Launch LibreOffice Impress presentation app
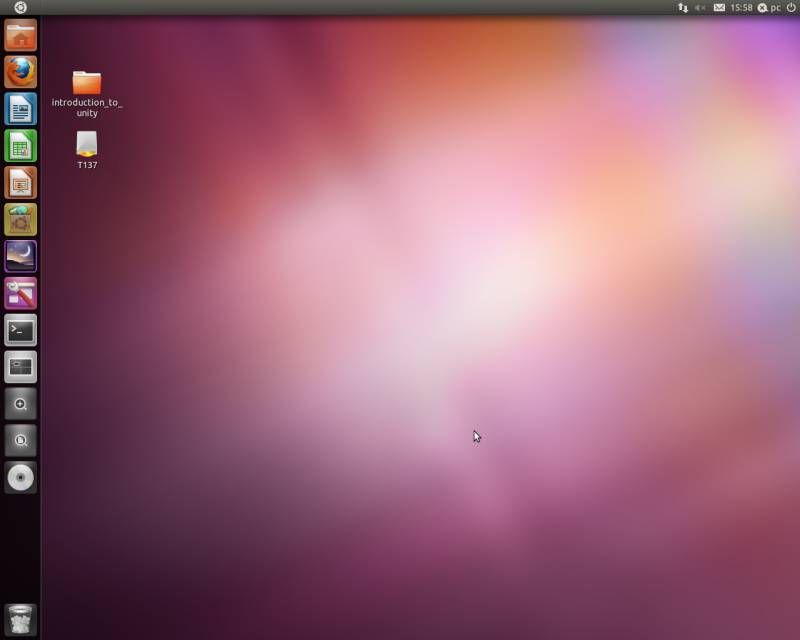Image resolution: width=800 pixels, height=640 pixels. pos(20,183)
